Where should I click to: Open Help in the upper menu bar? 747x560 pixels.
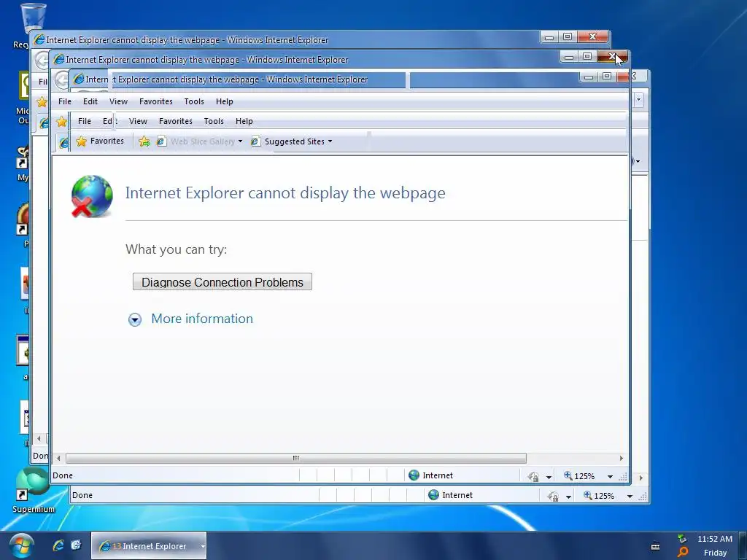(225, 101)
